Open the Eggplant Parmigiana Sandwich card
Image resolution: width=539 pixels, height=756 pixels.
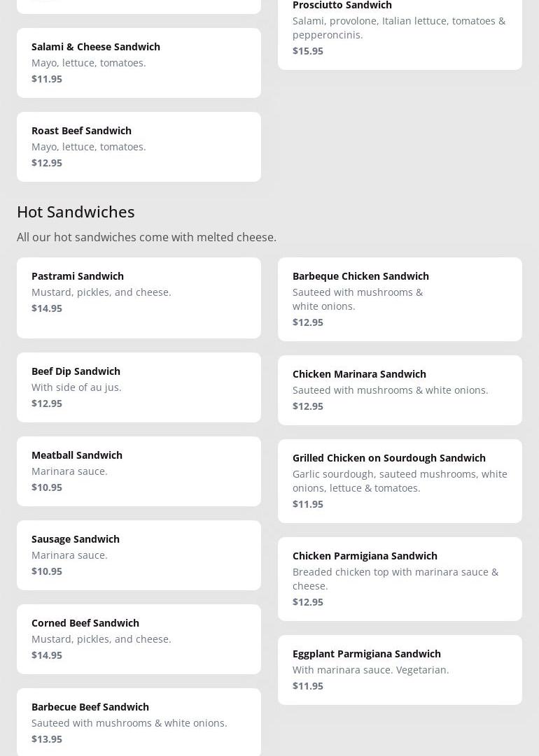(400, 669)
